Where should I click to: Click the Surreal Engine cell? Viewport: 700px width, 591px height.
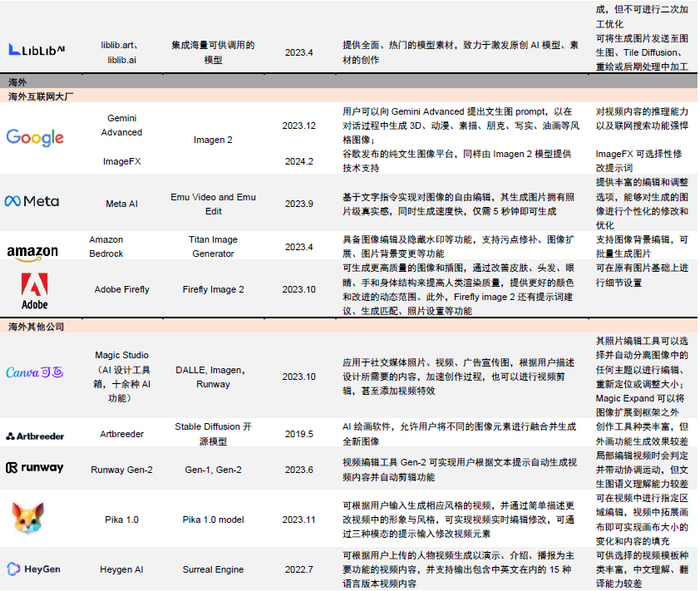pyautogui.click(x=213, y=570)
